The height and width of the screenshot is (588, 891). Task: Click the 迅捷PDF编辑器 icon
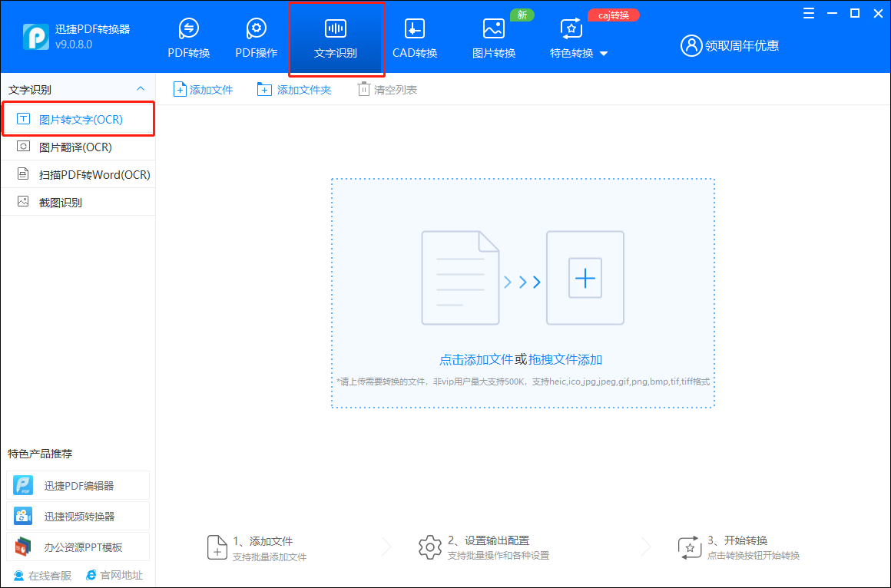(x=23, y=485)
